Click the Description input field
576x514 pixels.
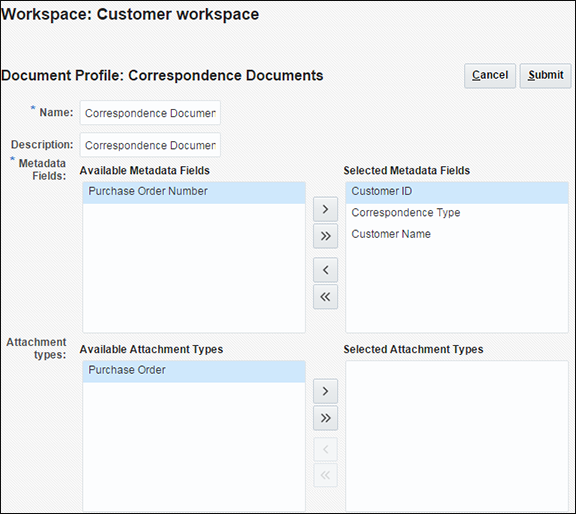tap(150, 145)
